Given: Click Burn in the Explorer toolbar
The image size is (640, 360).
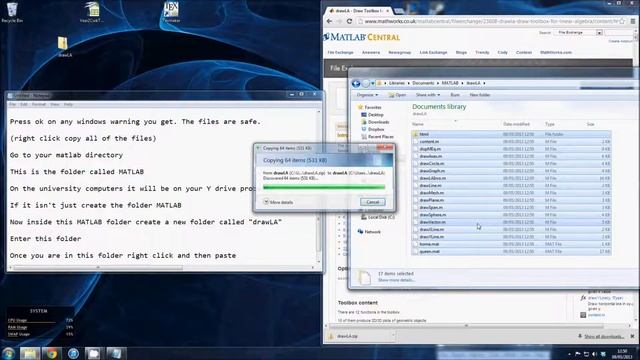Looking at the screenshot, I should (x=455, y=95).
